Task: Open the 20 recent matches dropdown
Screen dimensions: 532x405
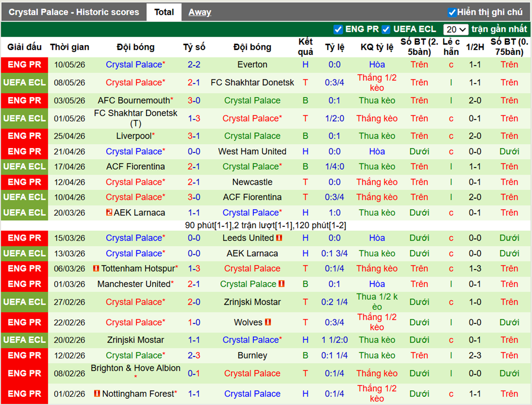Action: click(456, 29)
